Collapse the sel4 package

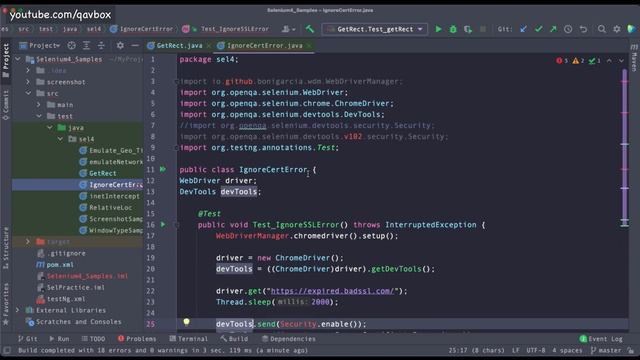(x=60, y=139)
